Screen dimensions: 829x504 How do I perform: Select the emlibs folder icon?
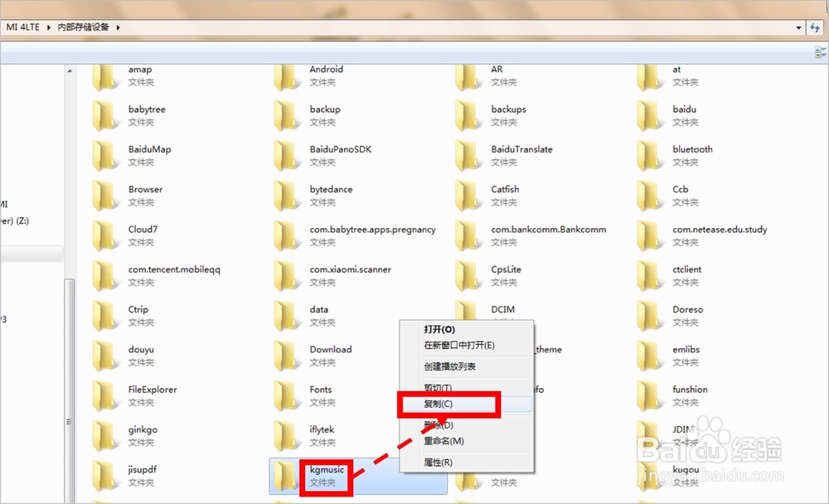(x=649, y=356)
